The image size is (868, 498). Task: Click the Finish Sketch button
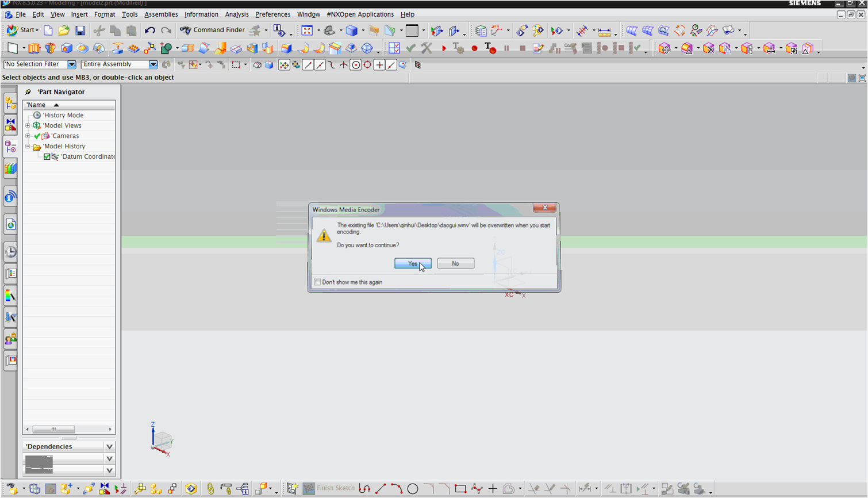click(x=330, y=488)
